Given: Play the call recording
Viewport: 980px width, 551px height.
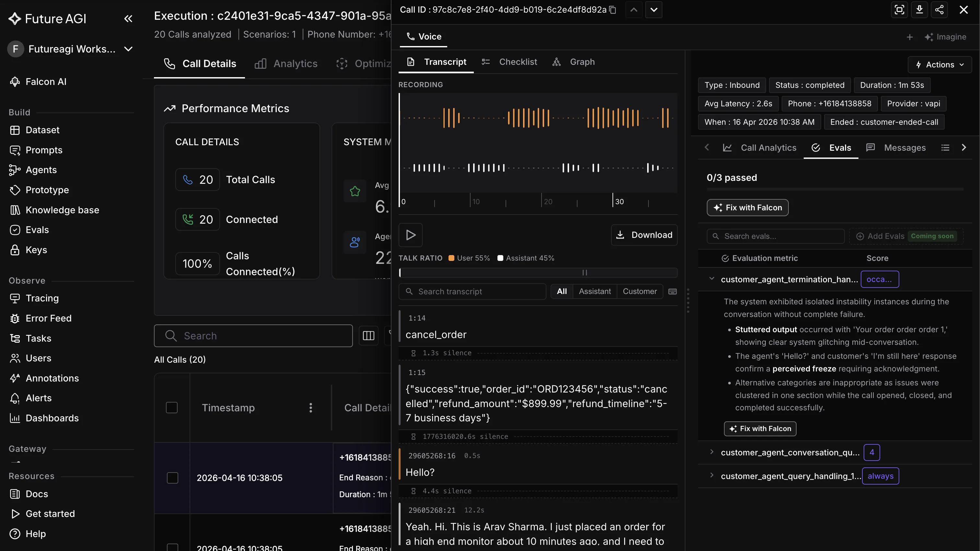Looking at the screenshot, I should point(411,235).
